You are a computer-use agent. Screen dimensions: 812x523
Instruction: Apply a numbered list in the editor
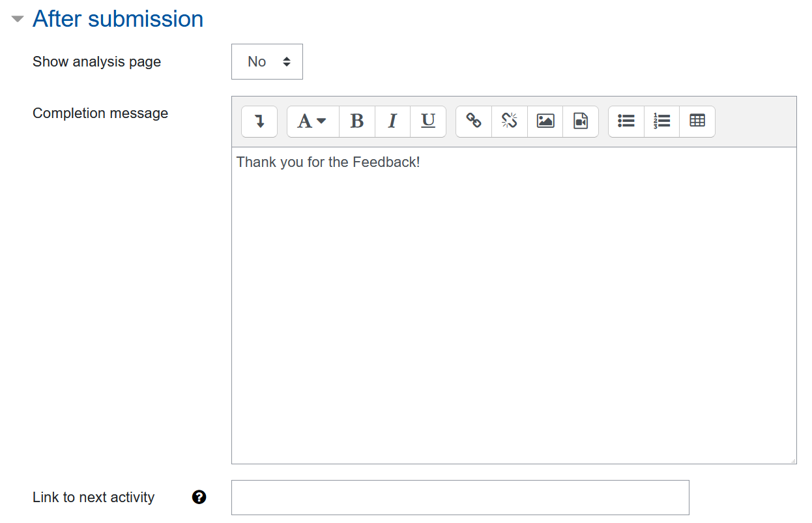661,121
